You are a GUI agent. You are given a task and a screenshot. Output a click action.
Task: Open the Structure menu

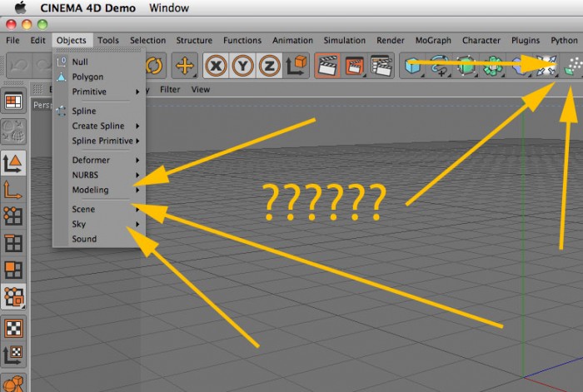pos(194,40)
